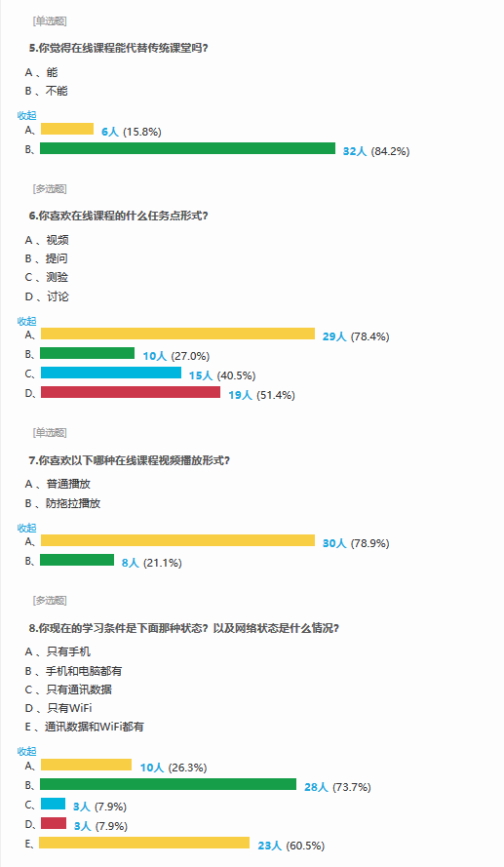Click the 28人 count in question 8
The width and height of the screenshot is (504, 867).
click(x=316, y=787)
